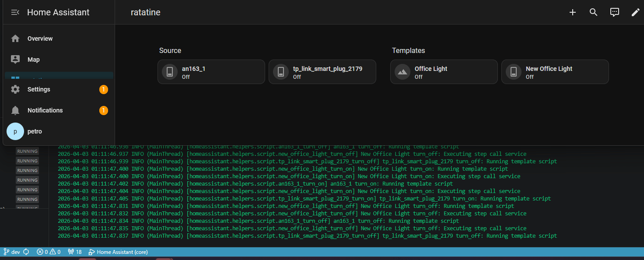Click the orange badge next to Notifications
The width and height of the screenshot is (644, 260).
pyautogui.click(x=103, y=110)
